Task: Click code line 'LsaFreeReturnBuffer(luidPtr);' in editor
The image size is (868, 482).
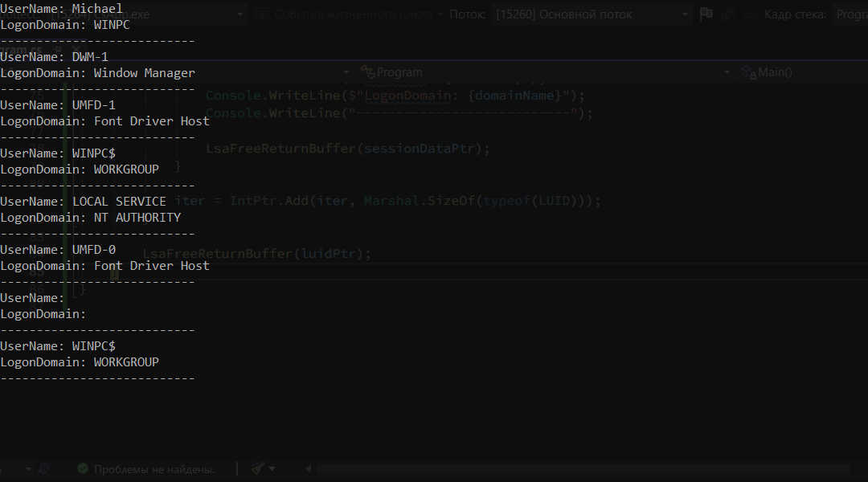Action: (x=257, y=253)
